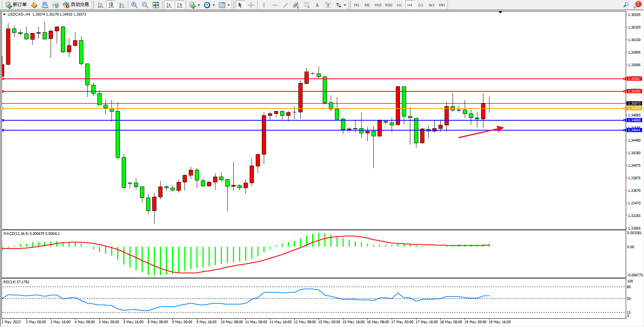This screenshot has height=327, width=644.
Task: Toggle the auto scroll chart option
Action: (169, 5)
